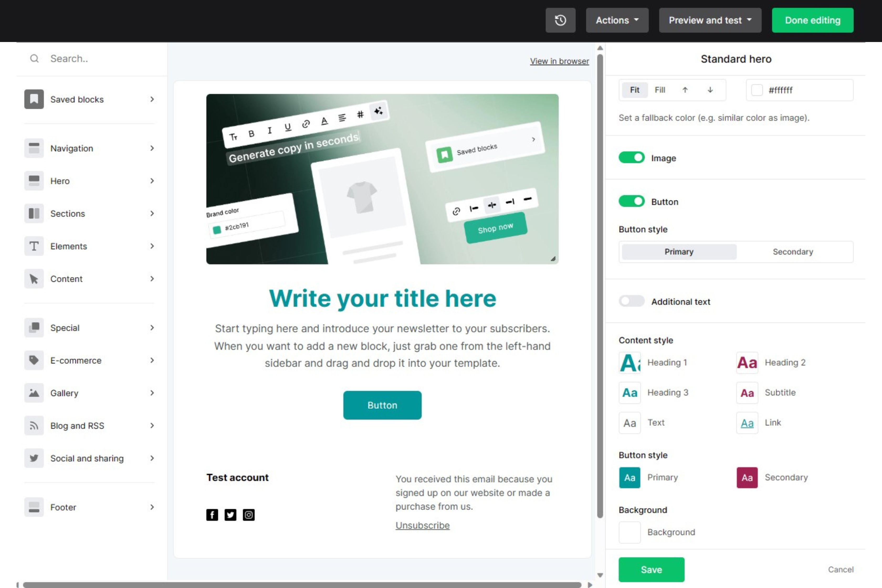This screenshot has width=882, height=588.
Task: Select the Secondary button style tab
Action: coord(793,251)
